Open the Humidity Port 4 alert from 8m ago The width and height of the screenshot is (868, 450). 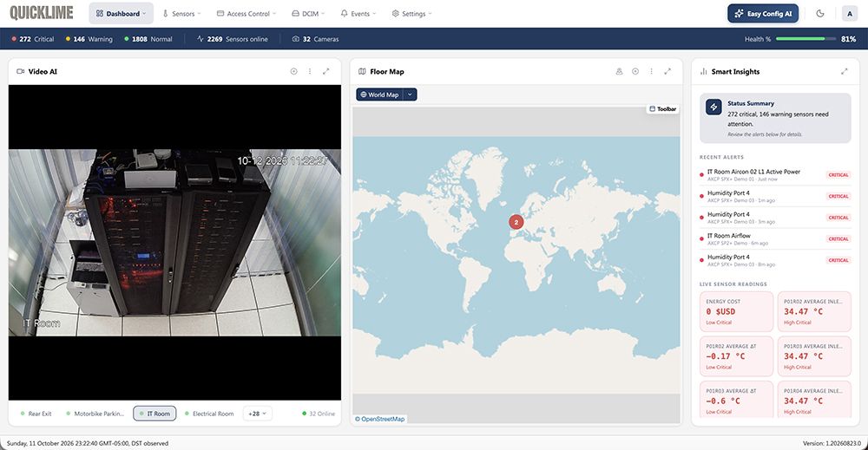tap(775, 260)
